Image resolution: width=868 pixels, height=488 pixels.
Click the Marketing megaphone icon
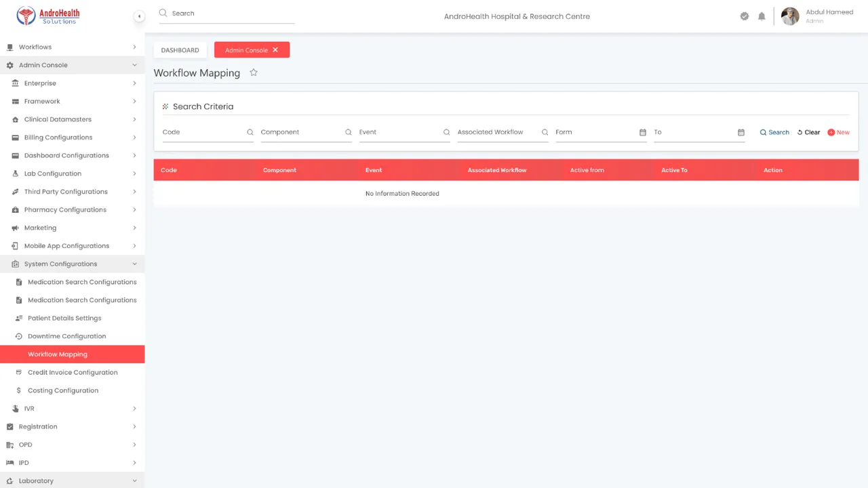tap(16, 228)
